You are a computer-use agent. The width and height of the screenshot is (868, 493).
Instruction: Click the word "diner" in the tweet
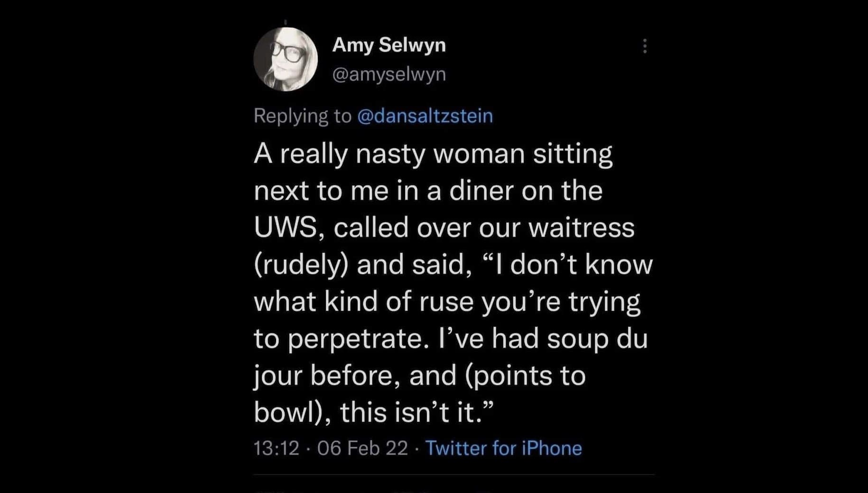click(481, 191)
